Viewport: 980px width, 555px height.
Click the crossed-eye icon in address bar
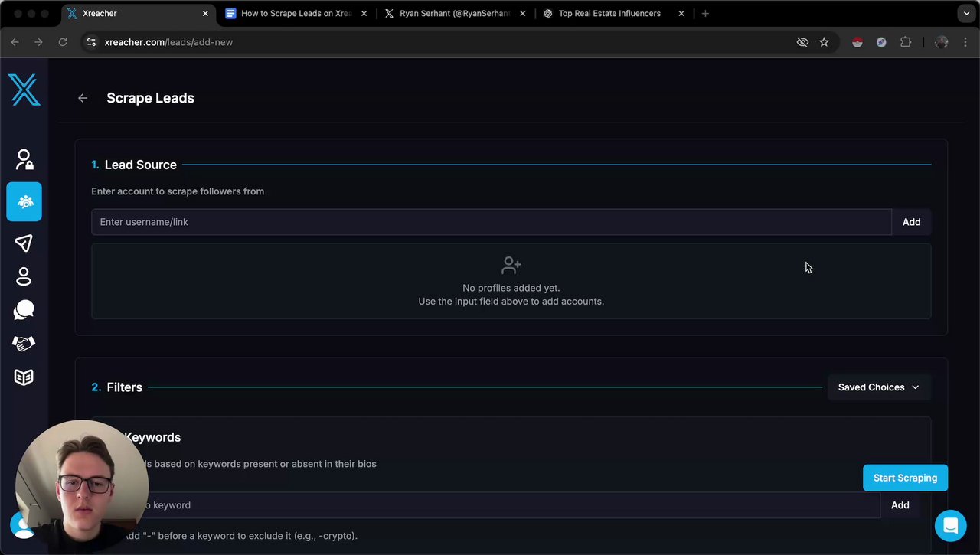pos(802,42)
